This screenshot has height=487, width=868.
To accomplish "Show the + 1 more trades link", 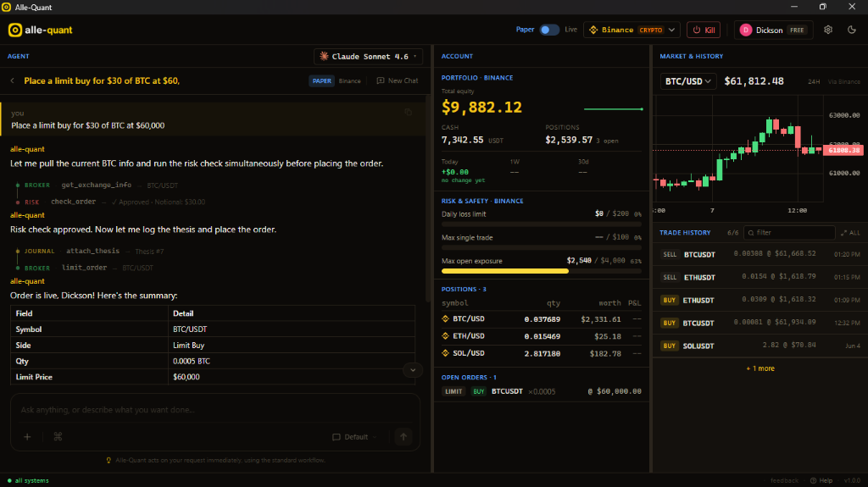I will coord(760,368).
